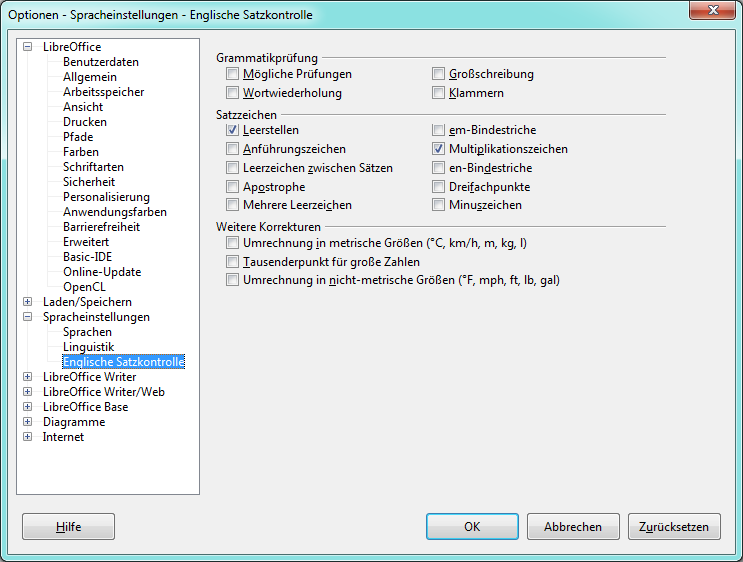Open the Personalisierung page
This screenshot has width=743, height=562.
point(106,197)
